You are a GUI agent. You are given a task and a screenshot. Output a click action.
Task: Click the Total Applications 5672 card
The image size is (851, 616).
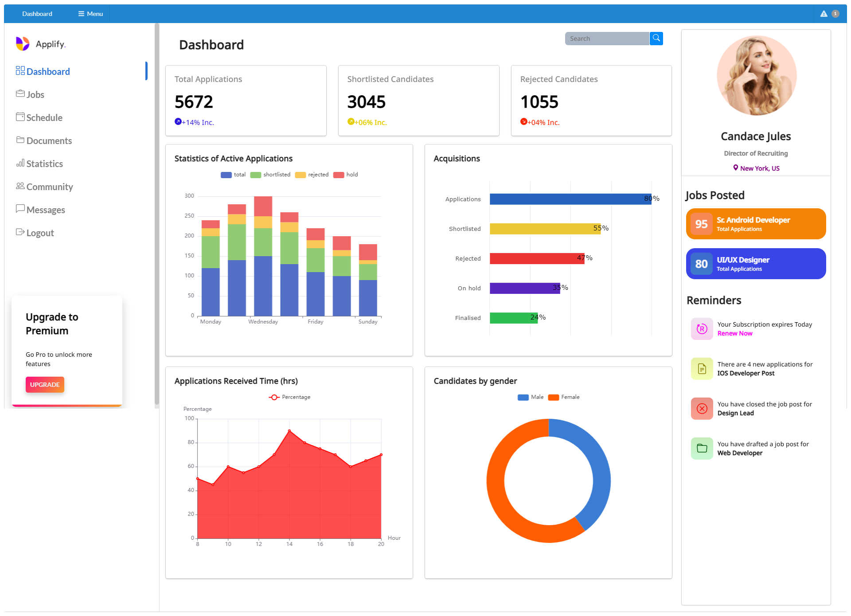(x=246, y=101)
